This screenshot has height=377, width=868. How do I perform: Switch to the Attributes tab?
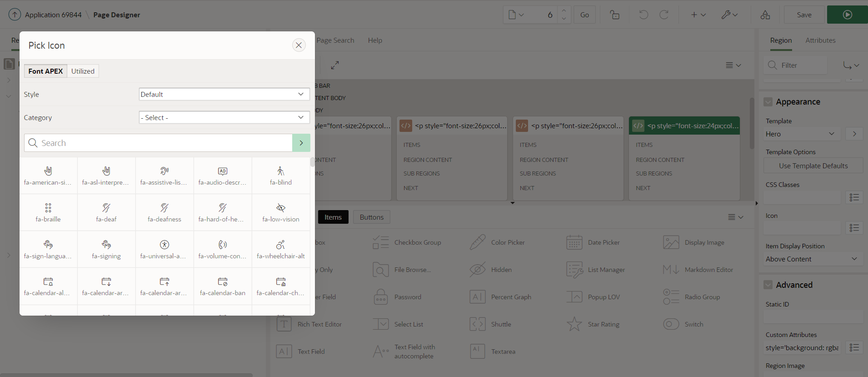(x=820, y=40)
